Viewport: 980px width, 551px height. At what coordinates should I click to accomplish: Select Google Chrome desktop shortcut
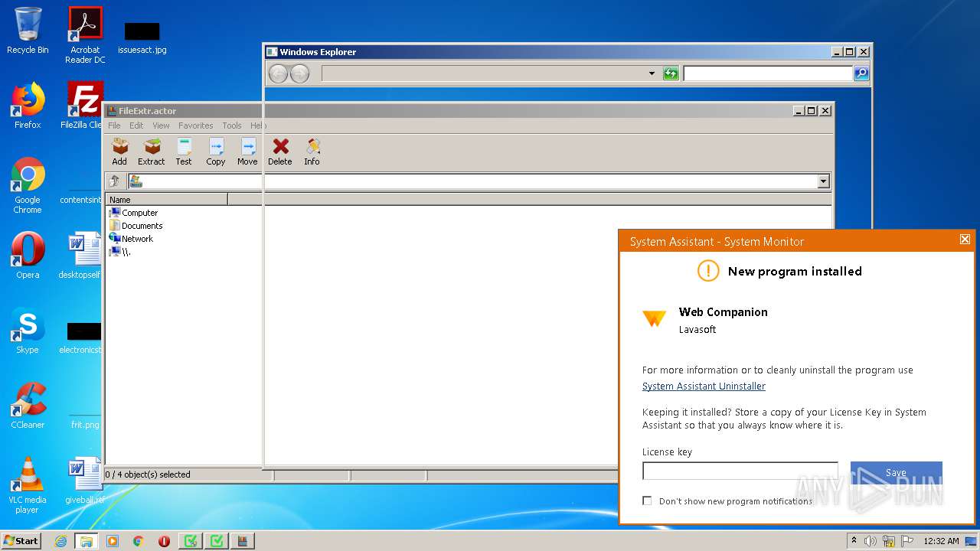[28, 186]
